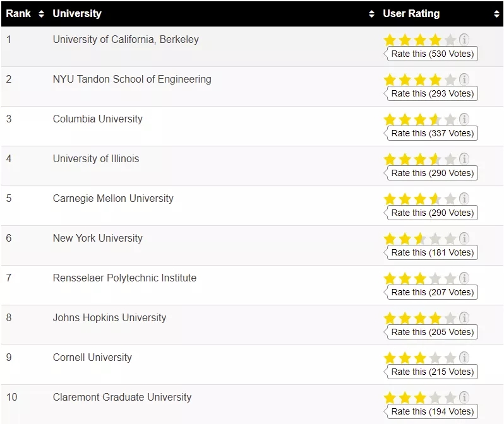
Task: Click info icon in Johns Hopkins University row
Action: pos(464,318)
